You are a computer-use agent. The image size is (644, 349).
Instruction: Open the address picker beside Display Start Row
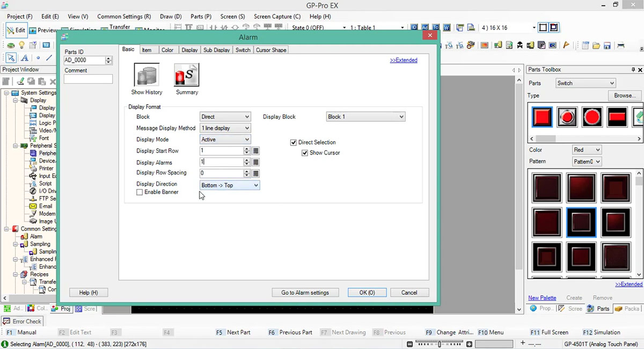pyautogui.click(x=256, y=151)
